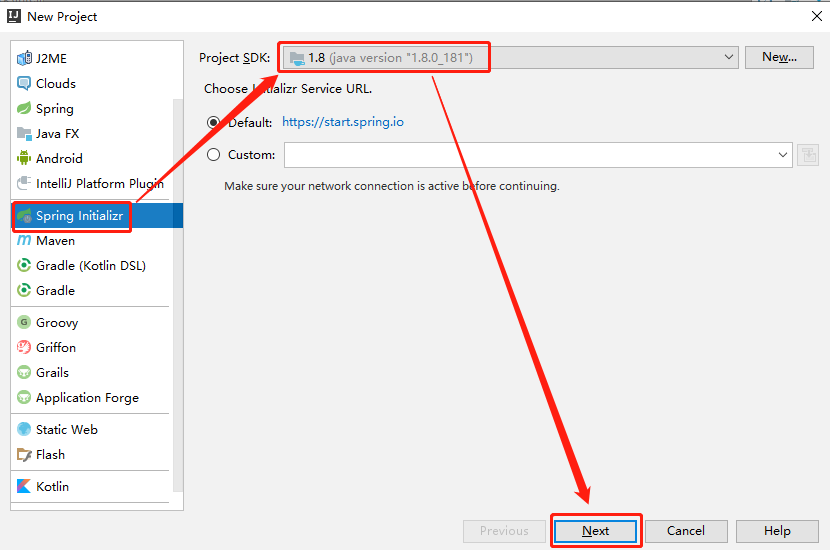830x550 pixels.
Task: Click the New... SDK button
Action: tap(779, 57)
